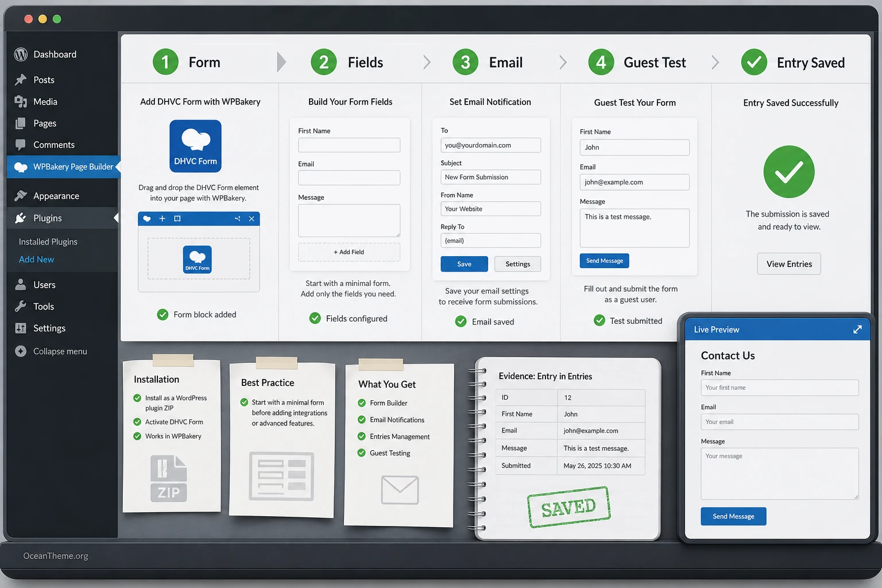Click the Settings sliders icon
The image size is (882, 588).
tap(21, 328)
